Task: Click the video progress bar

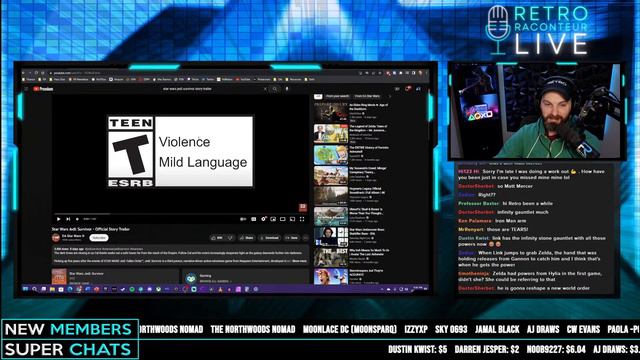Action: (x=180, y=213)
